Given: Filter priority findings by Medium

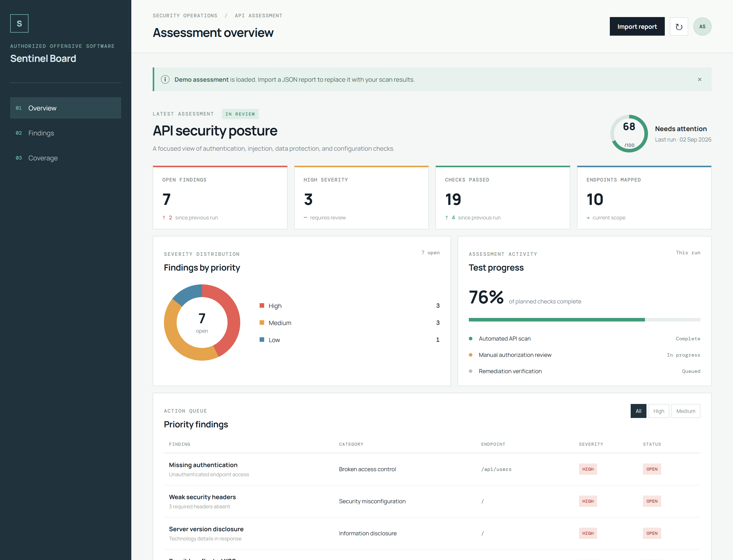Looking at the screenshot, I should tap(685, 411).
